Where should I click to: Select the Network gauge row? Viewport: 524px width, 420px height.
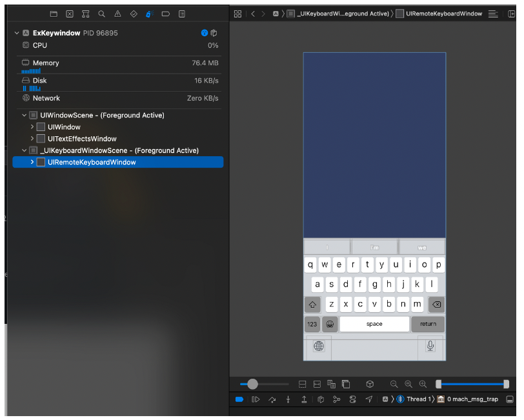click(119, 98)
